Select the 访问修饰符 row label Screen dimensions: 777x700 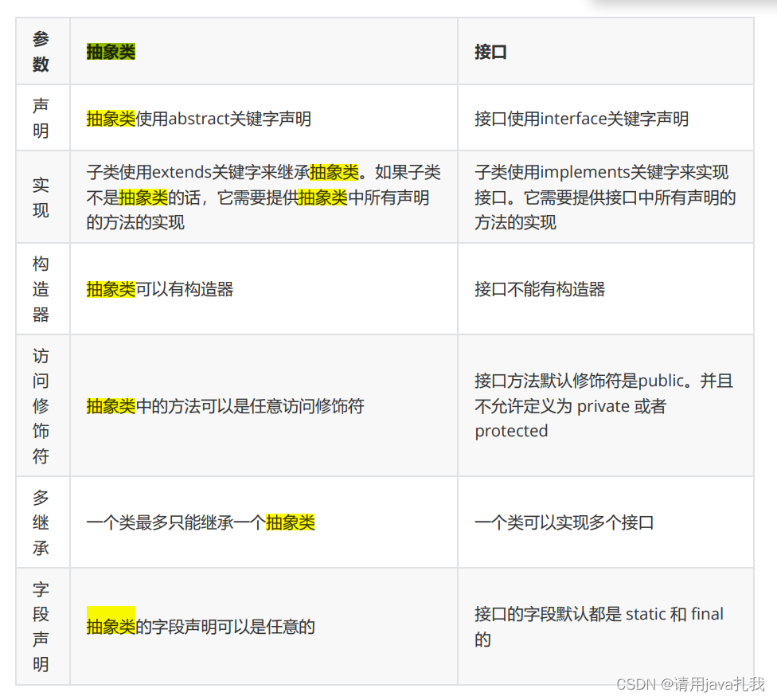pyautogui.click(x=43, y=405)
